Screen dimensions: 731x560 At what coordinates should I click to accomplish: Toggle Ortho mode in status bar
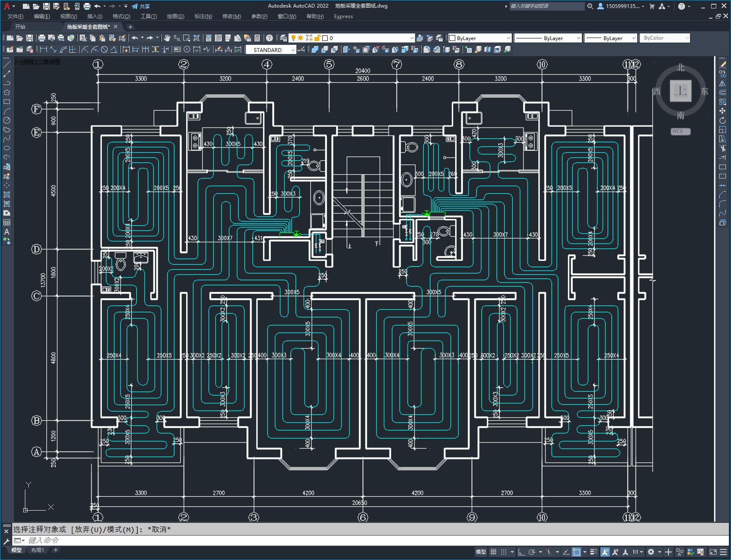click(x=522, y=552)
